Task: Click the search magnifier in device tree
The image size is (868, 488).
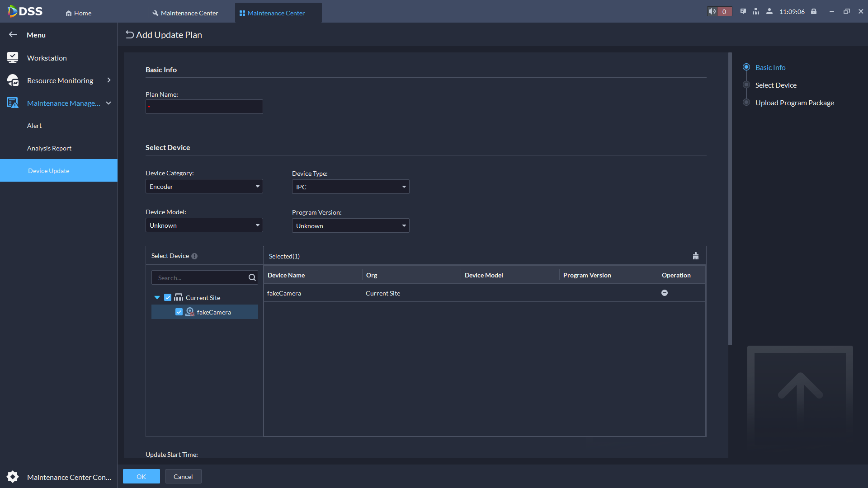Action: coord(252,278)
